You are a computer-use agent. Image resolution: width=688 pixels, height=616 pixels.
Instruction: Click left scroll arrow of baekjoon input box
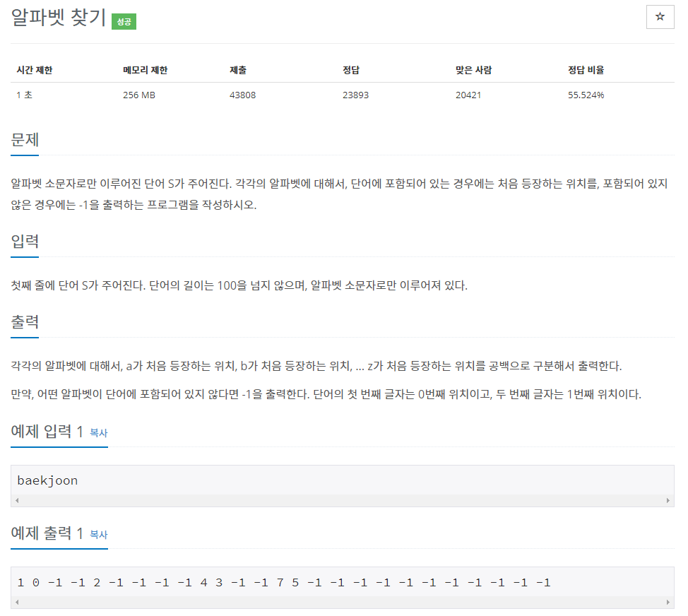(x=17, y=501)
